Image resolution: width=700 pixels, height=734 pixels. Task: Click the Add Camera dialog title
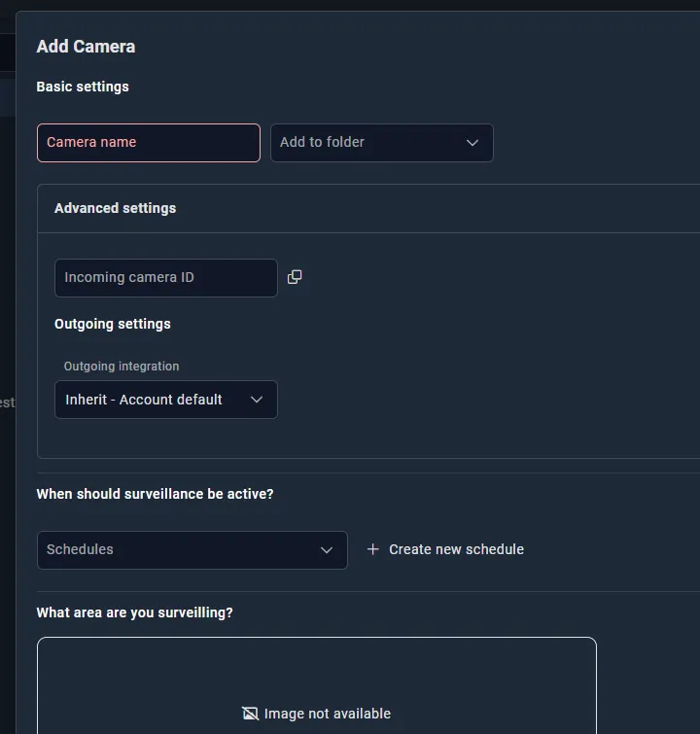click(x=87, y=47)
